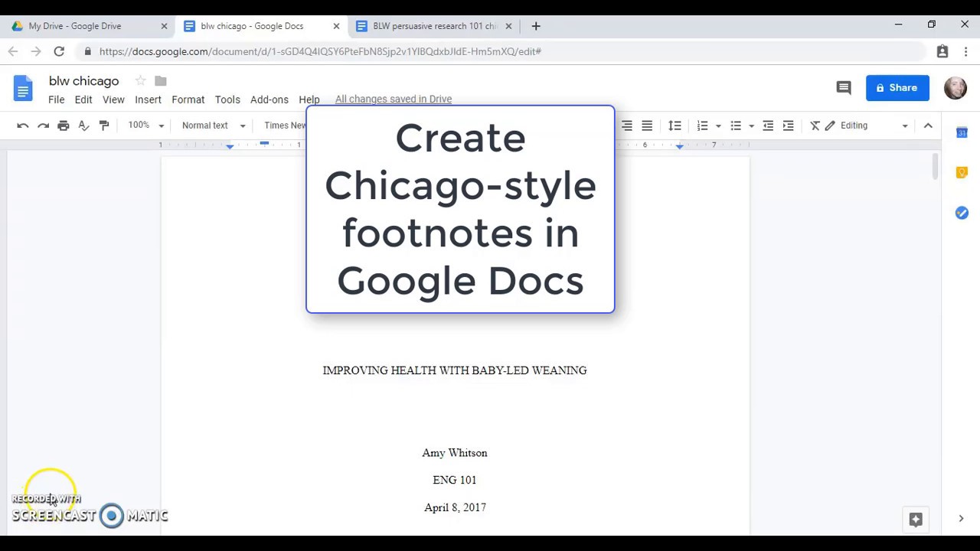Viewport: 980px width, 551px height.
Task: Apply right align from toolbar
Action: [627, 126]
